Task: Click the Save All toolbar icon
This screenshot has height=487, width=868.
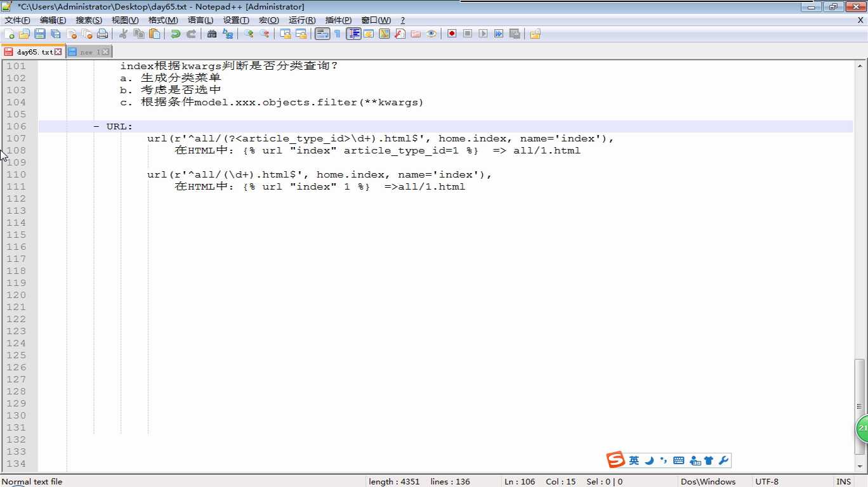Action: click(x=56, y=34)
